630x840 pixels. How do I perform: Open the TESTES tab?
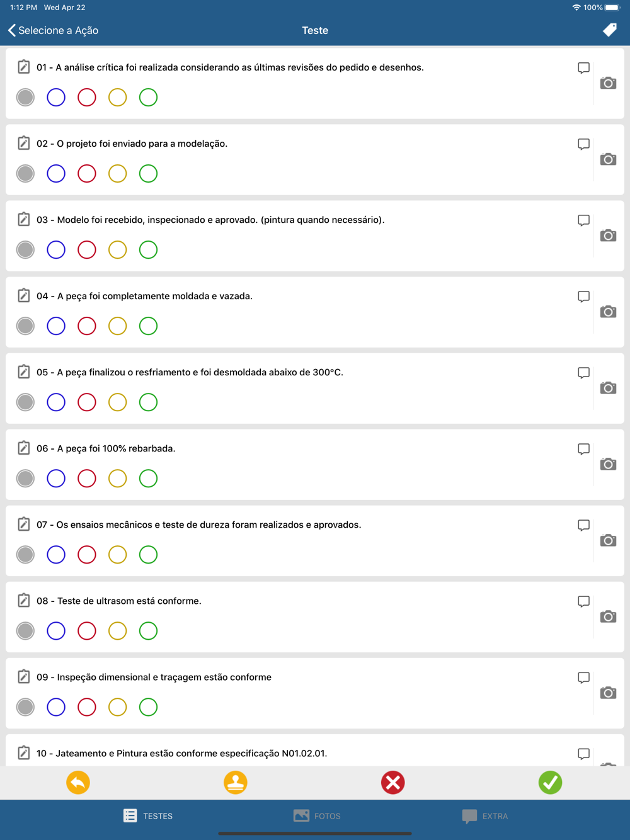148,816
